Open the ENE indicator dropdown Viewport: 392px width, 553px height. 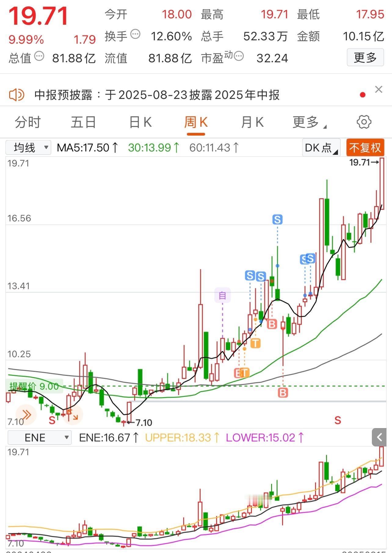tap(40, 438)
